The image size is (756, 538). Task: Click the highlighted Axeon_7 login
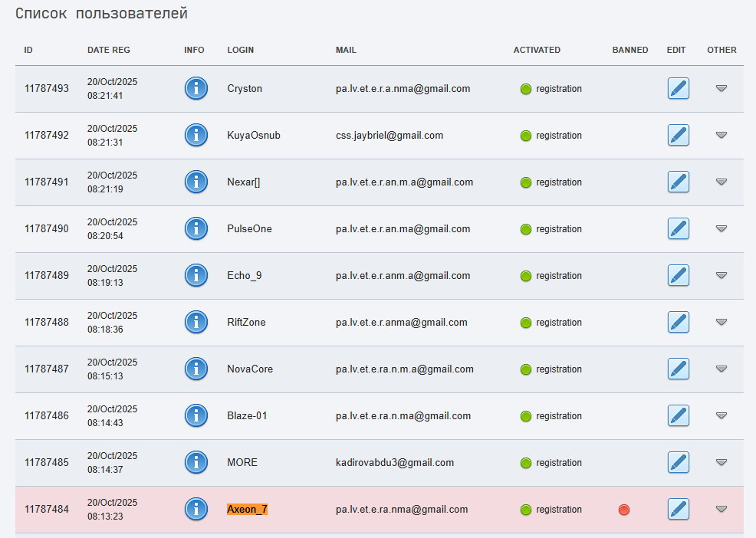tap(247, 509)
